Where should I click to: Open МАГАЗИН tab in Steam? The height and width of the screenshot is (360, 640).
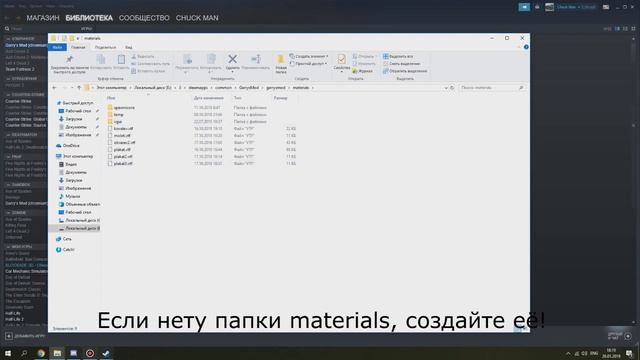43,18
